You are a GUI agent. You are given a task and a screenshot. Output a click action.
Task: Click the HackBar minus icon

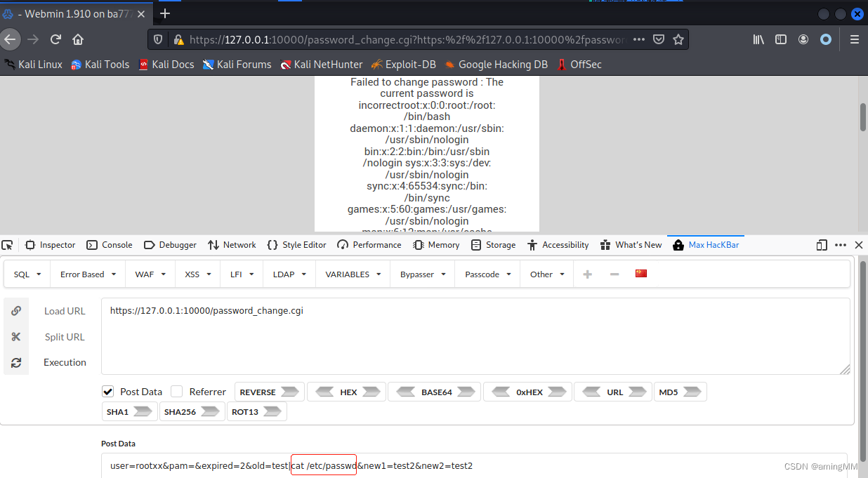click(x=614, y=274)
